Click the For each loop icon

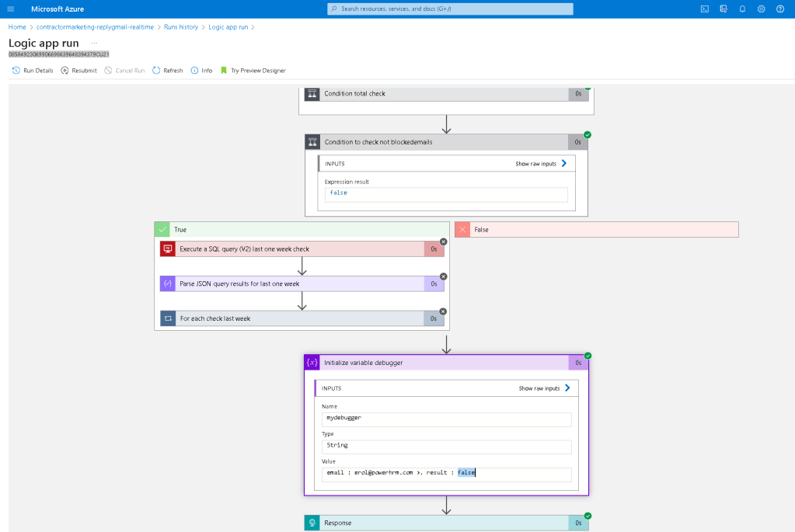pyautogui.click(x=168, y=318)
